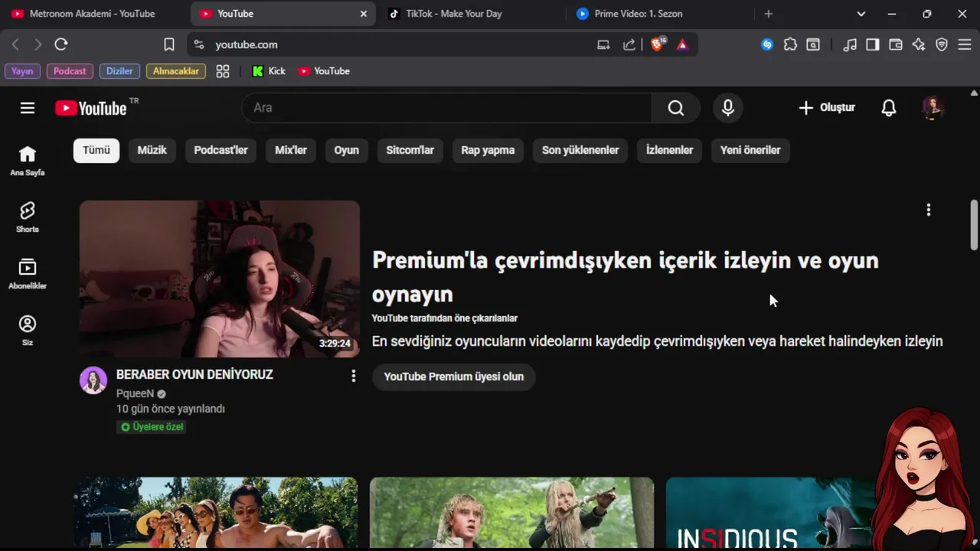Switch to Prime Video browser tab
This screenshot has height=551, width=980.
658,14
